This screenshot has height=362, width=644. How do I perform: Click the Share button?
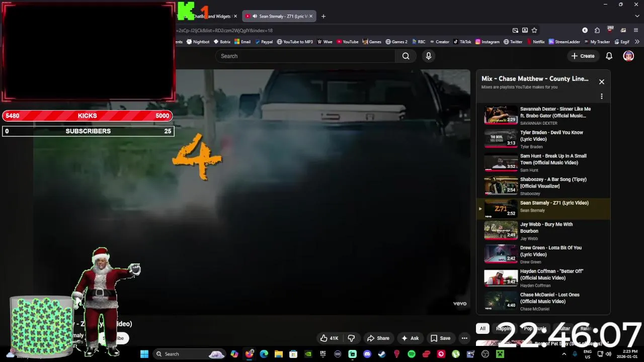378,338
